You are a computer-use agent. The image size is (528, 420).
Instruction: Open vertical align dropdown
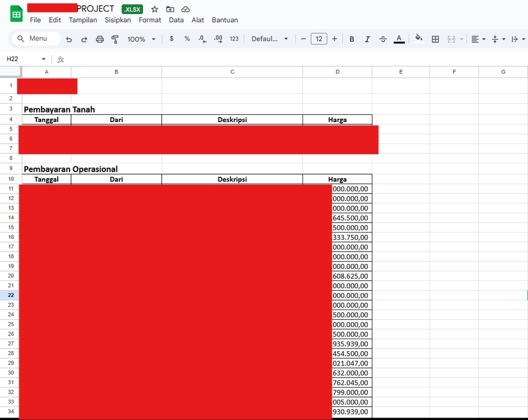498,39
